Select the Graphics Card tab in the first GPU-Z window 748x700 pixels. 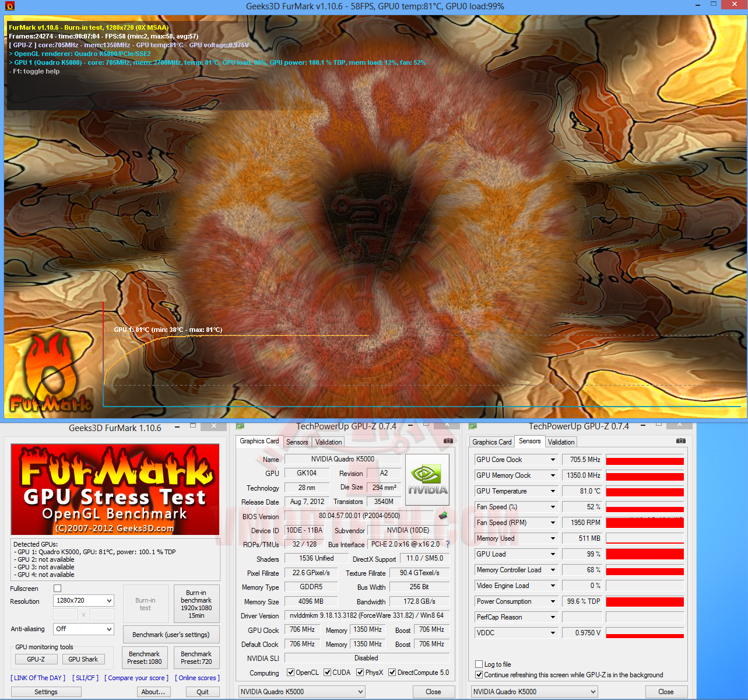tap(259, 441)
